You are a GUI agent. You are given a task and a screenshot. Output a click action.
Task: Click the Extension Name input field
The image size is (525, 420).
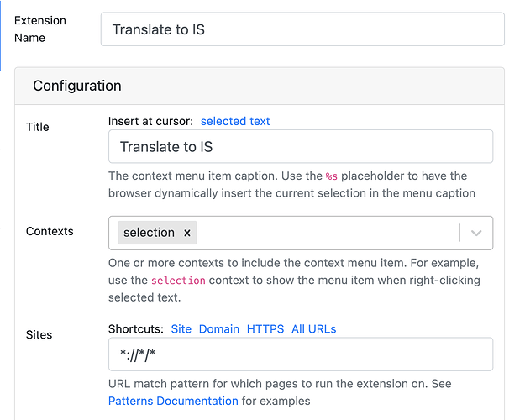pyautogui.click(x=302, y=29)
